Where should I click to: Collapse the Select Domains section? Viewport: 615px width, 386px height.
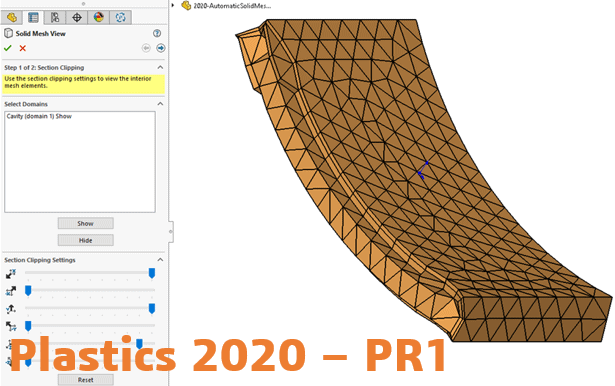pos(160,104)
